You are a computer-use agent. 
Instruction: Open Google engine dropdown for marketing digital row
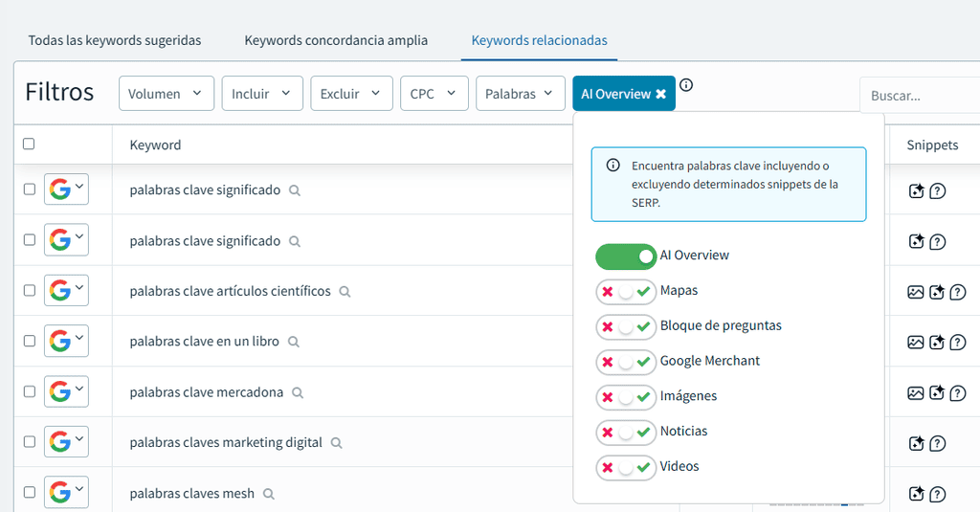click(66, 442)
